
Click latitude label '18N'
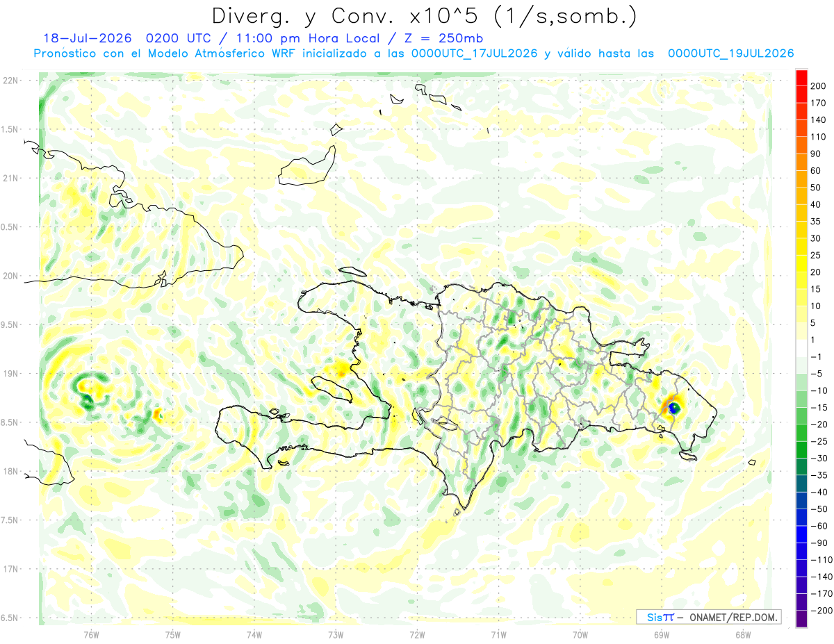9,471
